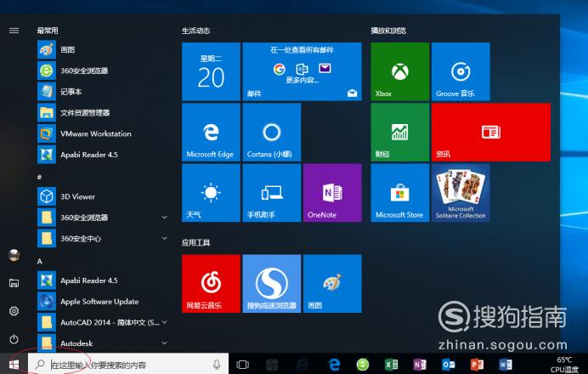
Task: Open the calendar tile showing 20
Action: click(211, 71)
